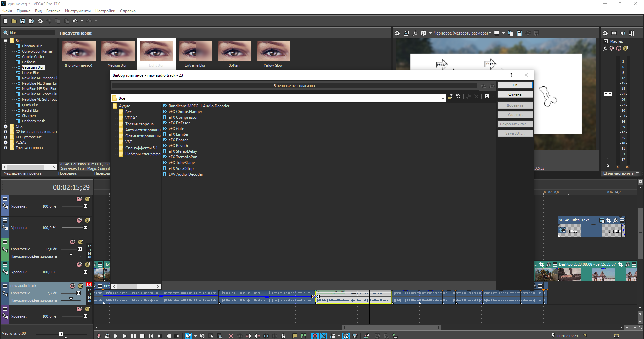Open video output FX in preview toolbar
This screenshot has height=339, width=644.
click(x=415, y=33)
